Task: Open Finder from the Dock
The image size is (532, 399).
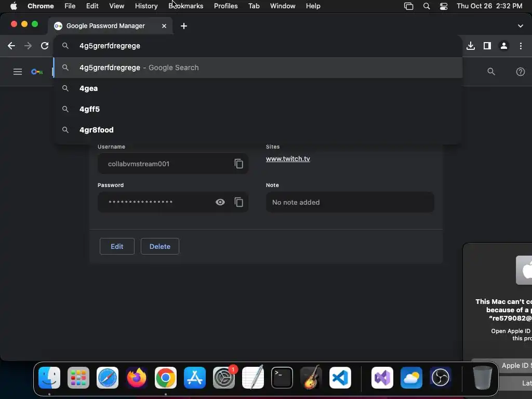Action: point(49,377)
